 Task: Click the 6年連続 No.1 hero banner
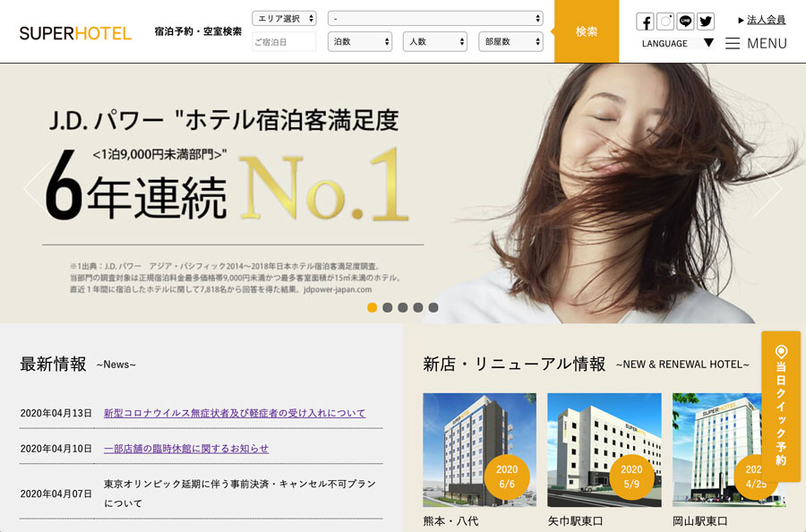(x=403, y=193)
